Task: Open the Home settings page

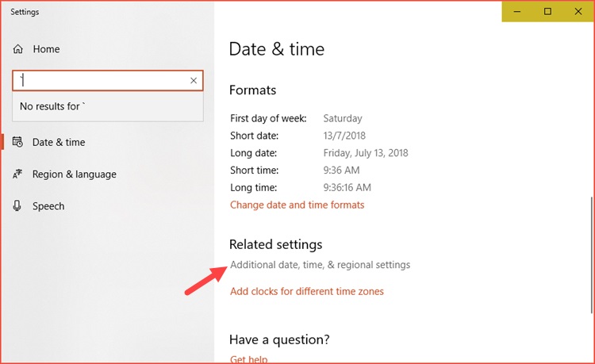Action: (x=46, y=49)
